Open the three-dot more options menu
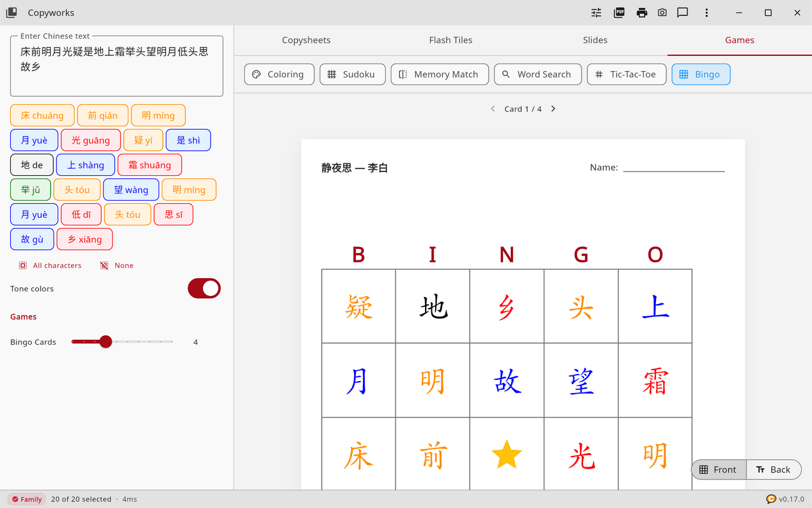 (707, 13)
